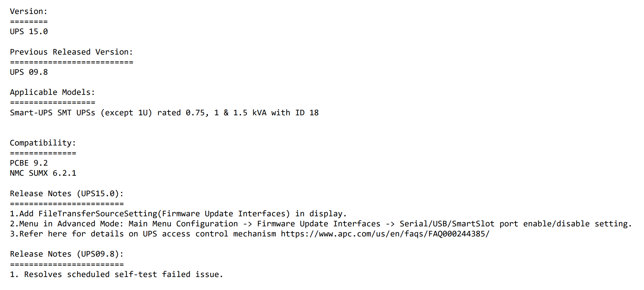Click the 'UPS 15.0' version line
The height and width of the screenshot is (290, 644).
pos(29,32)
